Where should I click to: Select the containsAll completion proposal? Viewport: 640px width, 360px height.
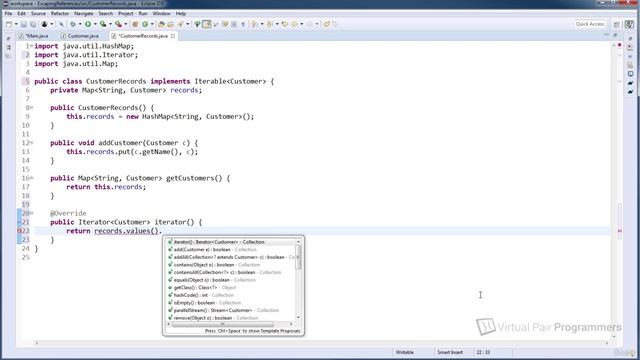click(231, 272)
